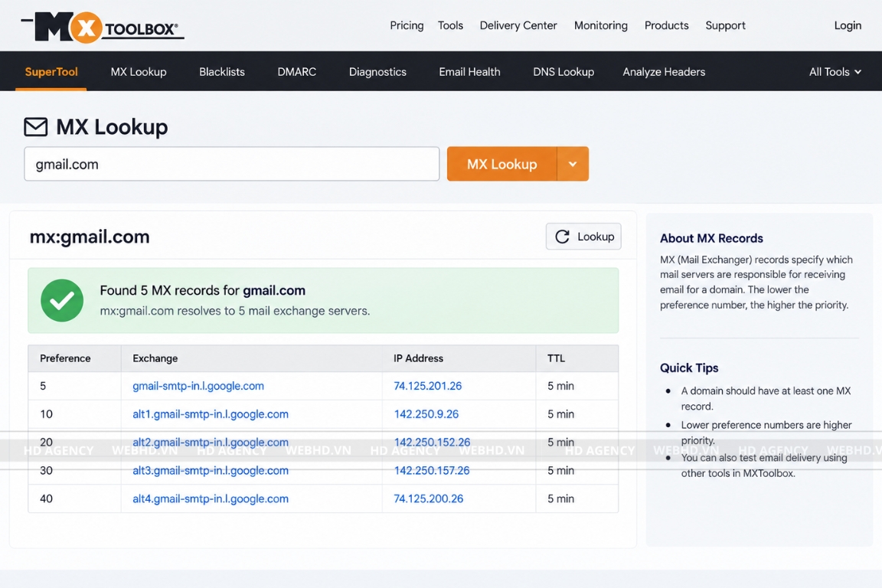
Task: Click Support in the top menu
Action: pyautogui.click(x=725, y=25)
